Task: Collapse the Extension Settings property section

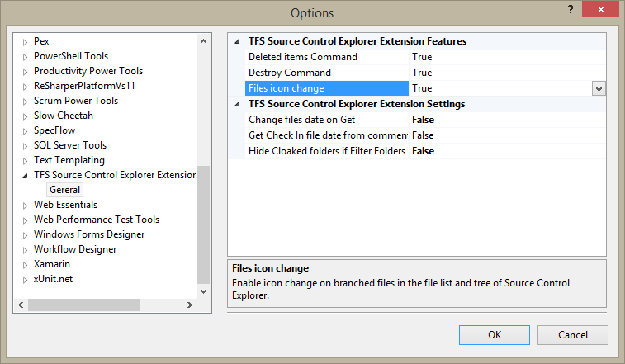Action: [238, 104]
